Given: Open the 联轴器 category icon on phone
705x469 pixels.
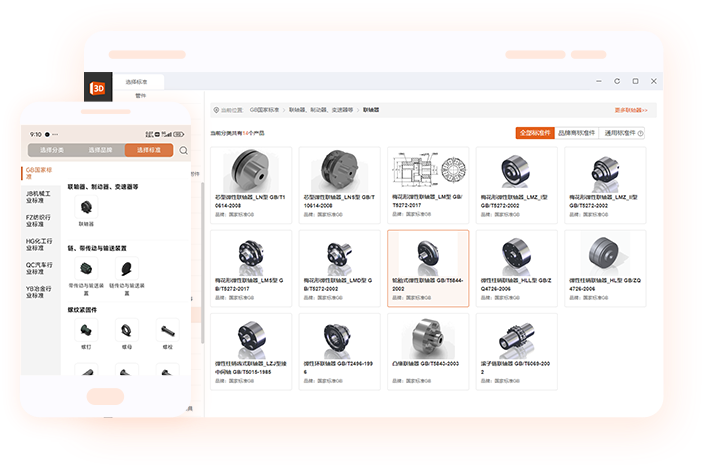Looking at the screenshot, I should pyautogui.click(x=86, y=207).
